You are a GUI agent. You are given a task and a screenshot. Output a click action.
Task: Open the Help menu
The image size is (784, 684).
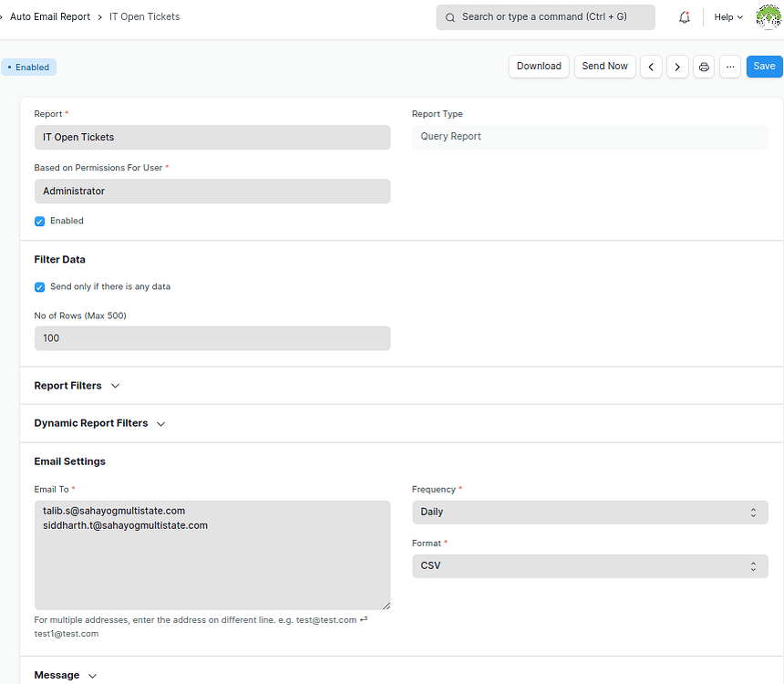[727, 16]
